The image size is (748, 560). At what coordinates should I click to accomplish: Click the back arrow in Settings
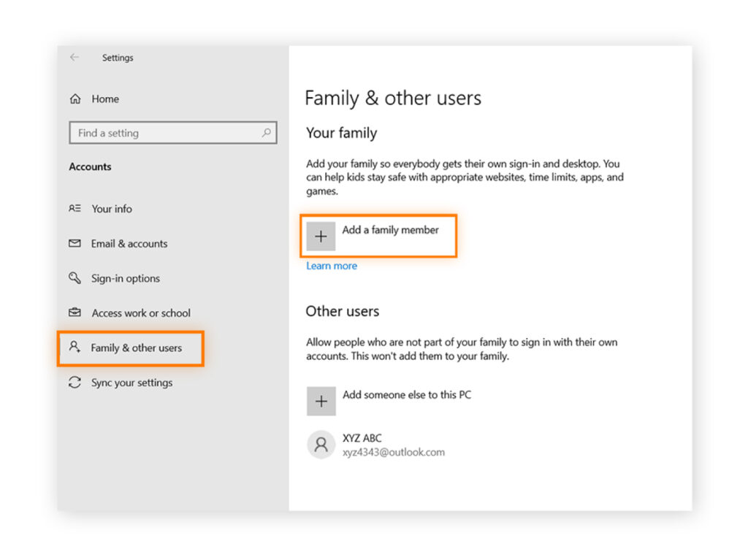(74, 57)
